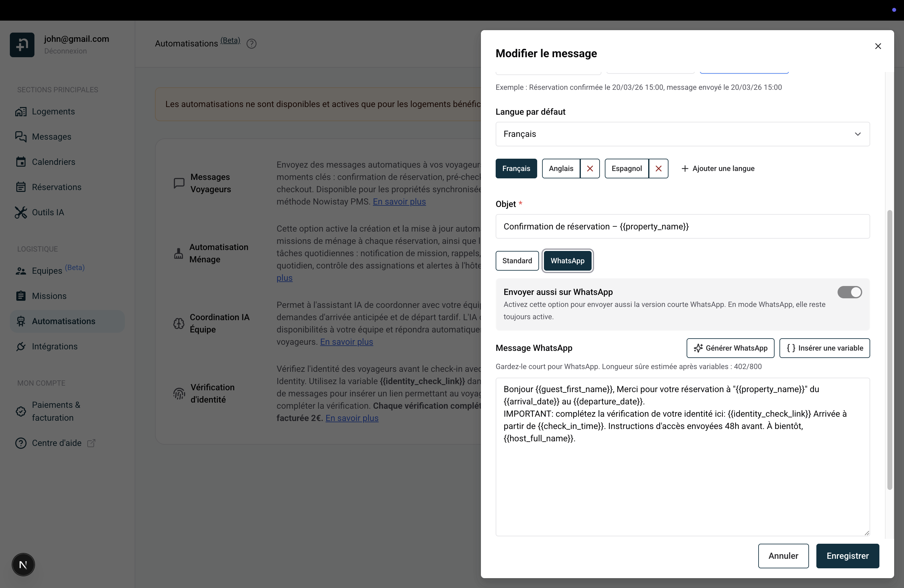Click the dialog vertical scrollbar

890,349
